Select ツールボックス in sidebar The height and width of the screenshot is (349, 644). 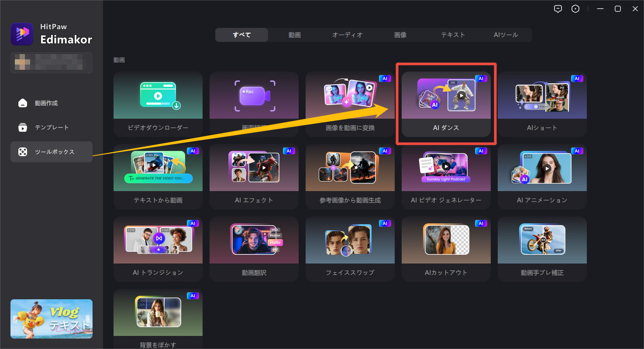52,152
